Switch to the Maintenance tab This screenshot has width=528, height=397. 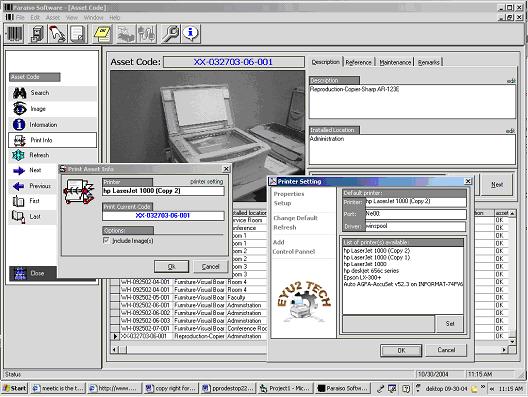pyautogui.click(x=395, y=62)
